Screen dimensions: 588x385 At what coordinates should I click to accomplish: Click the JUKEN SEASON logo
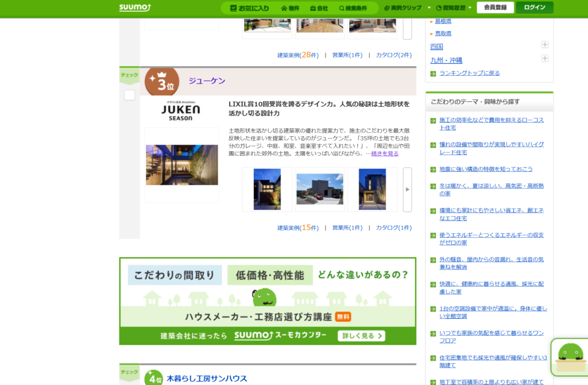pos(181,111)
